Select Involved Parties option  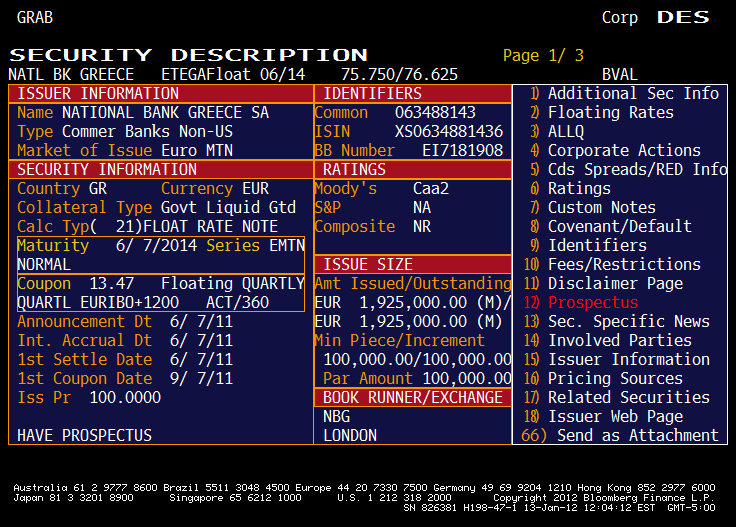tap(608, 341)
